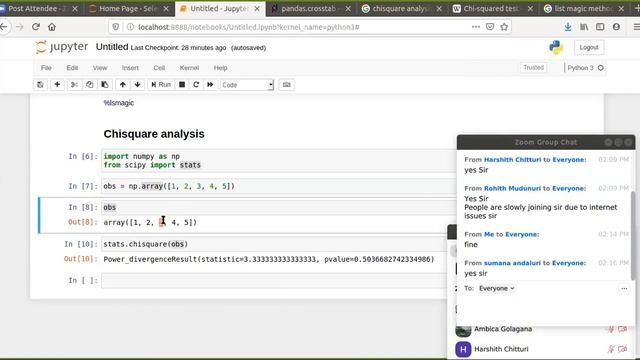Go to browser home page icon

52,27
